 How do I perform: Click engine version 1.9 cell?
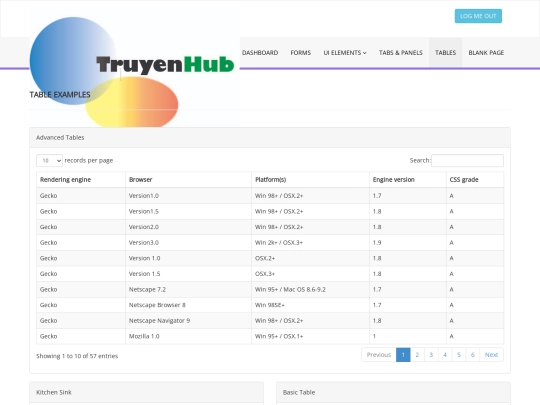coord(408,242)
